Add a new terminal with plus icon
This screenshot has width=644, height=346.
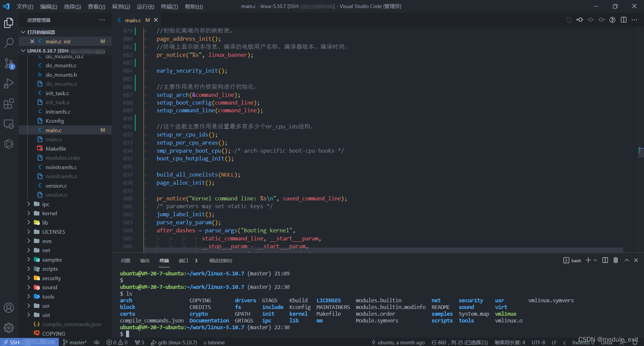click(x=588, y=260)
